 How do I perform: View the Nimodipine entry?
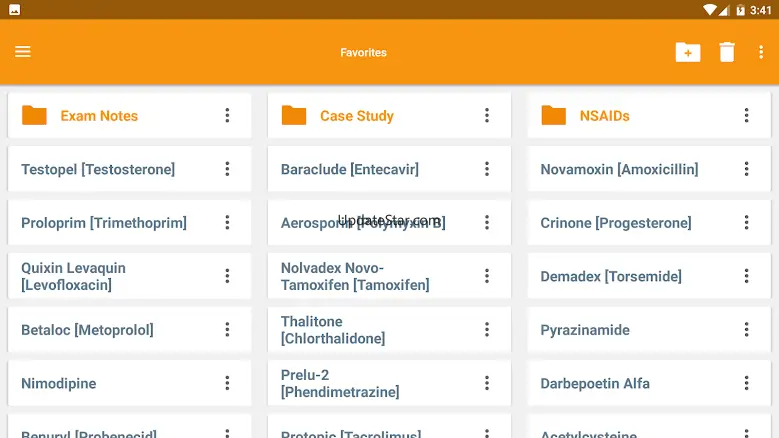click(x=129, y=383)
